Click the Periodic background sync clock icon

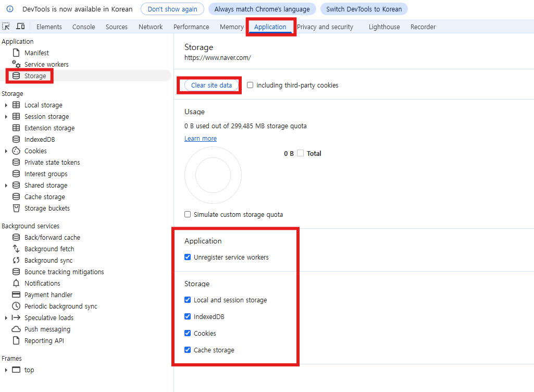[16, 306]
